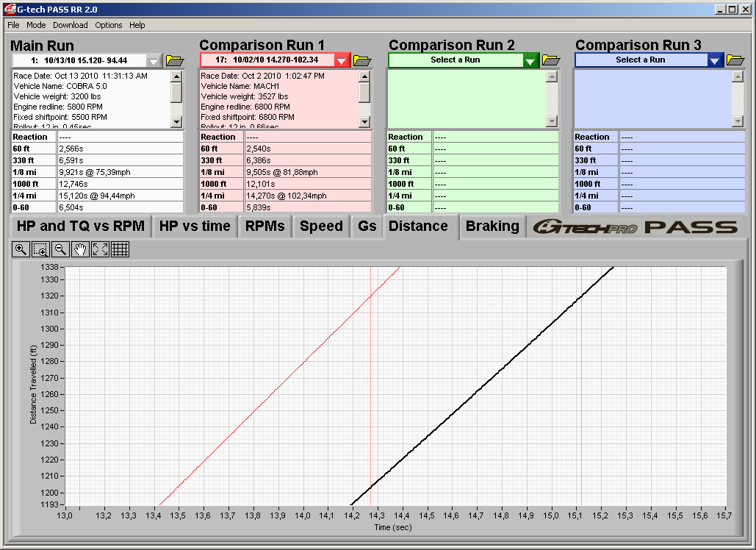Image resolution: width=756 pixels, height=550 pixels.
Task: Click 'Select a Run' in Comparison Run 2
Action: 456,60
